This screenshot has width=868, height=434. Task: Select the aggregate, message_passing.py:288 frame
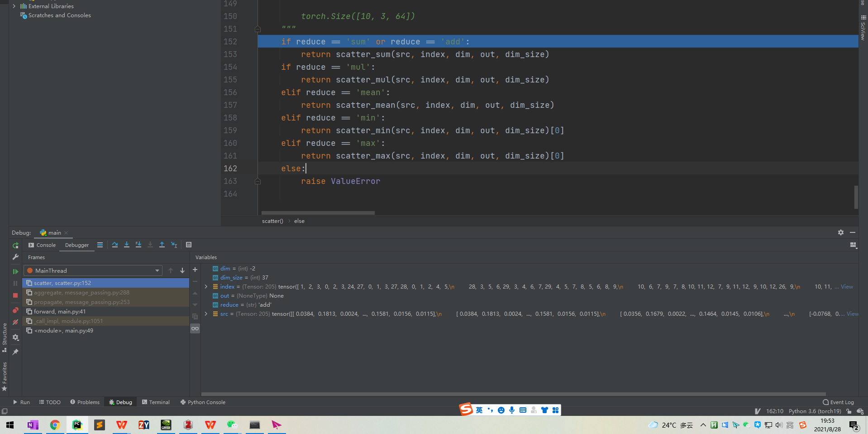tap(105, 293)
